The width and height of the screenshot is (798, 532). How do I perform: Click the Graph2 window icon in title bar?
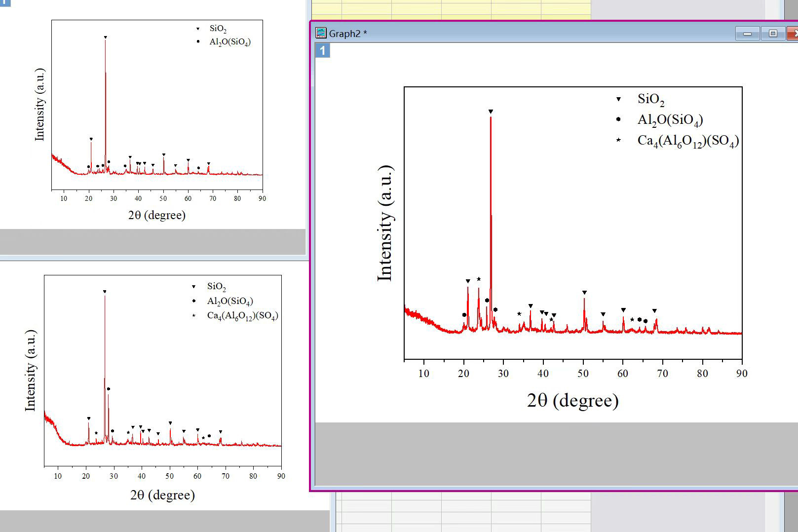click(321, 33)
